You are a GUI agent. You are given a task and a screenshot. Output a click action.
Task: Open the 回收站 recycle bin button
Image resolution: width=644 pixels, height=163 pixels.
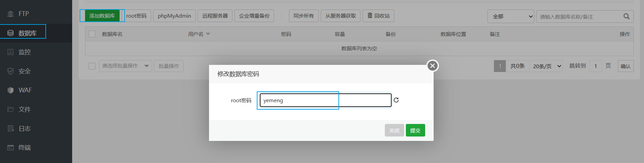point(378,16)
